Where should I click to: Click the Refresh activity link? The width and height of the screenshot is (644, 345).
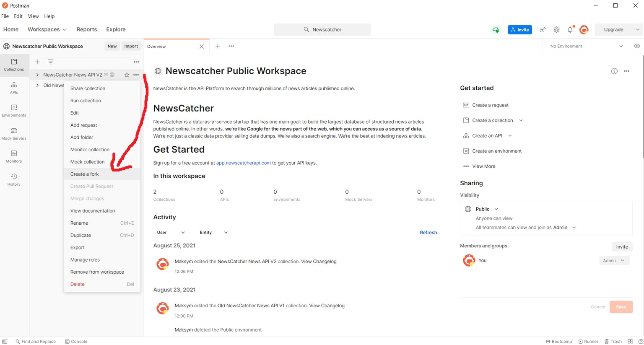[x=428, y=232]
